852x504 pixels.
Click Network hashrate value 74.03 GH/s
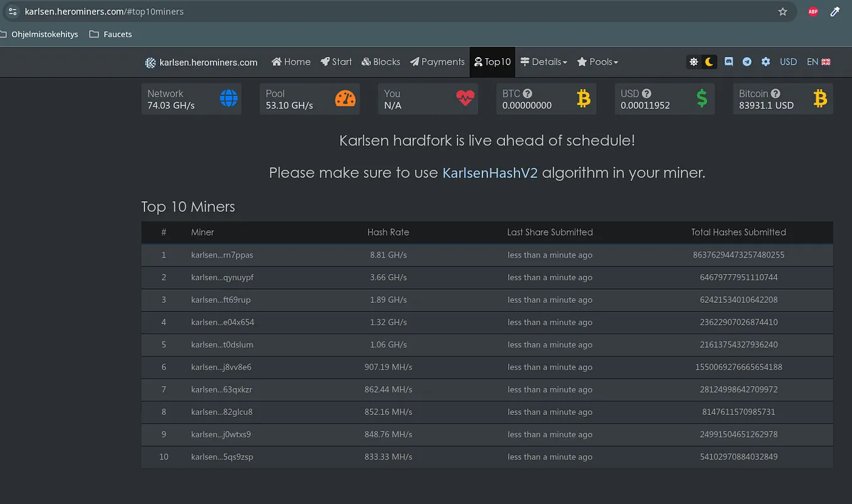point(171,105)
